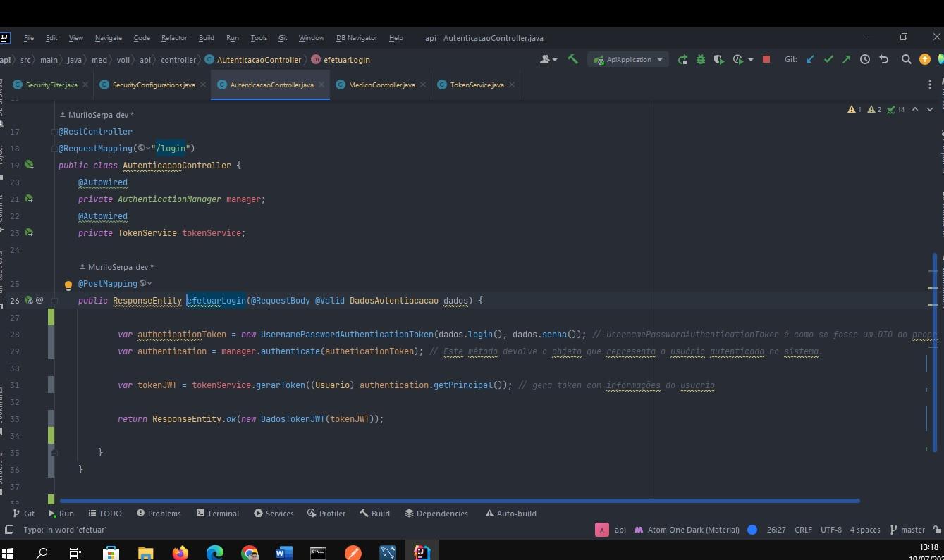Click the autowired gutter icon on line 21

point(29,199)
